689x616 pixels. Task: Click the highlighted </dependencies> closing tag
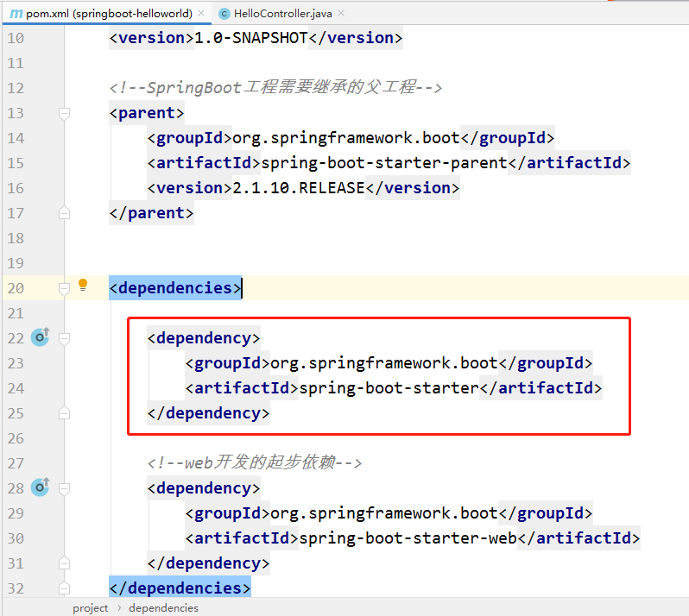[x=180, y=588]
